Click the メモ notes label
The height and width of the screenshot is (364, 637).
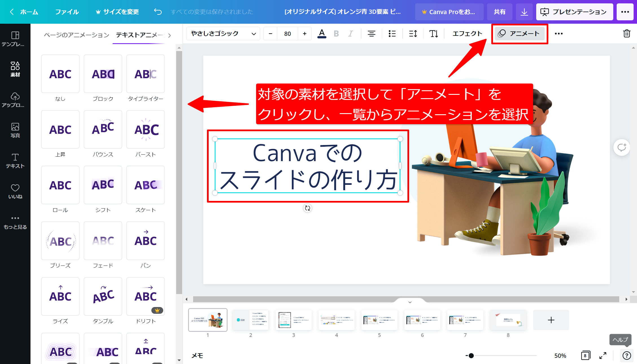197,356
